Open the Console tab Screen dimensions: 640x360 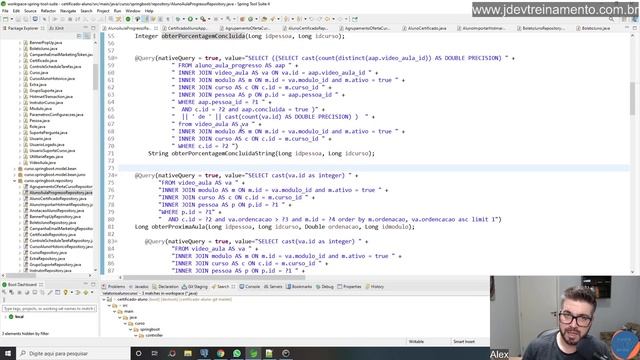click(x=249, y=287)
